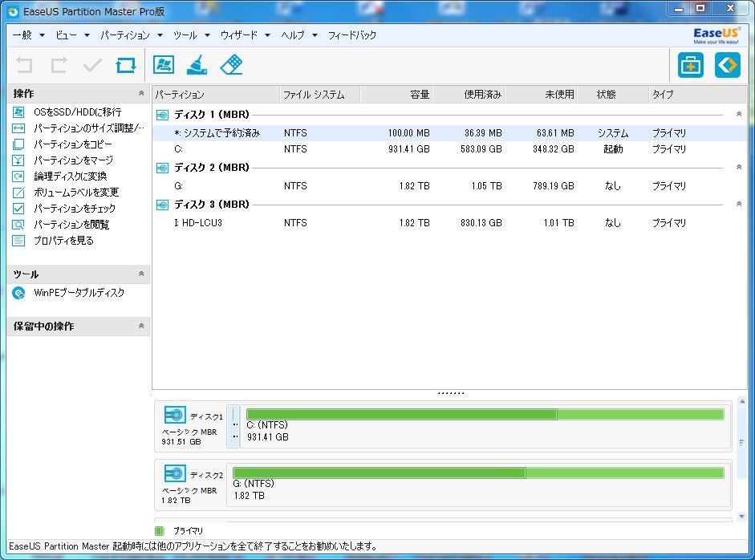Click the パーティションをマージ sidebar icon

[x=18, y=160]
